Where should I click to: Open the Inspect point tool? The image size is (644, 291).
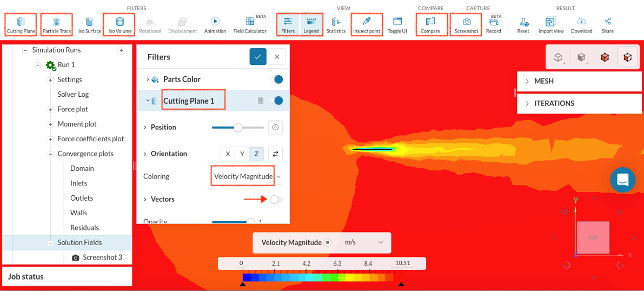[366, 24]
